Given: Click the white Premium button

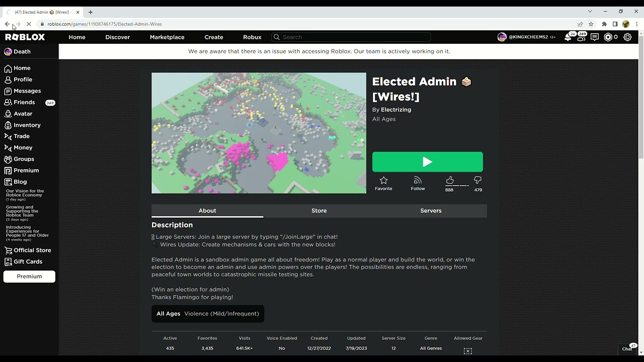Looking at the screenshot, I should (x=29, y=277).
